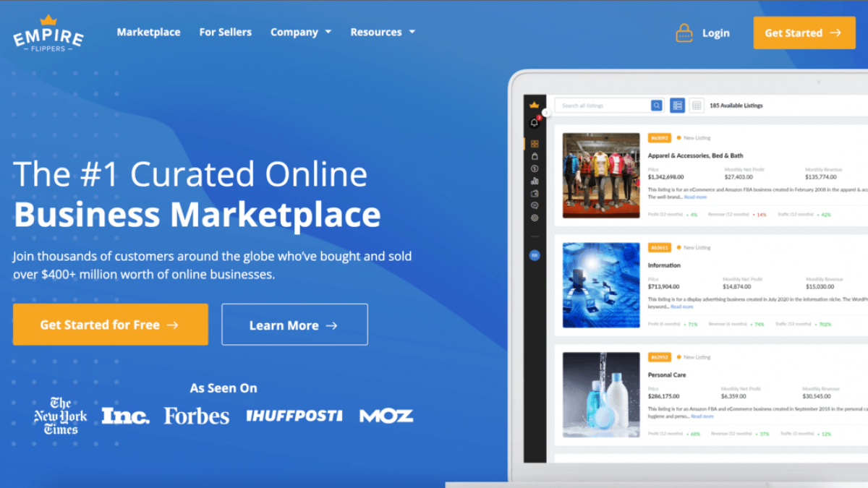Click the Inc. logo

tap(125, 416)
